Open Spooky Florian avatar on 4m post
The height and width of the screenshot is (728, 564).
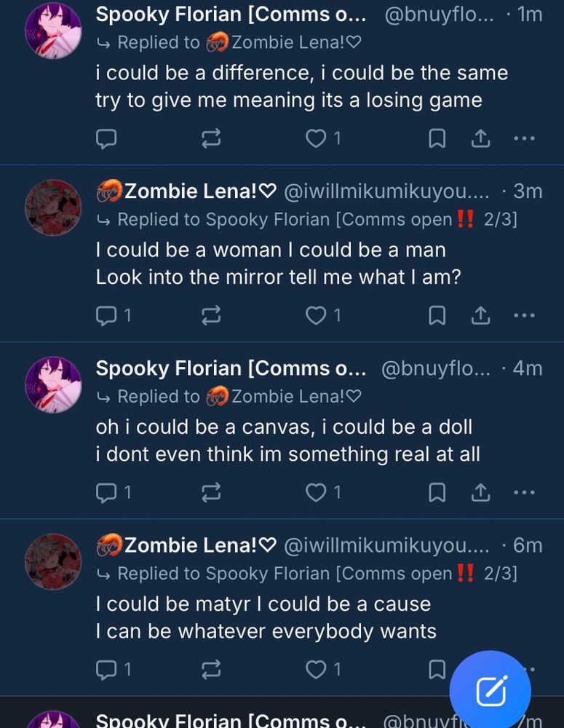click(x=53, y=384)
